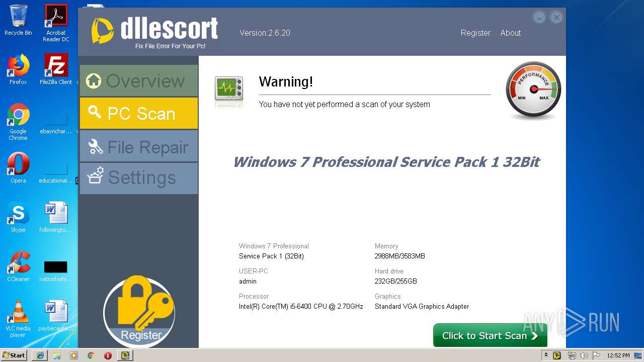This screenshot has height=362, width=644.
Task: Open Internet Explorer from taskbar
Action: click(40, 355)
